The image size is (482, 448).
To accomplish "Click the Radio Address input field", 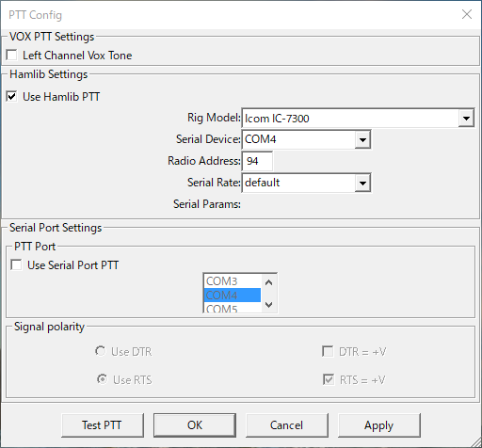I will (x=257, y=161).
